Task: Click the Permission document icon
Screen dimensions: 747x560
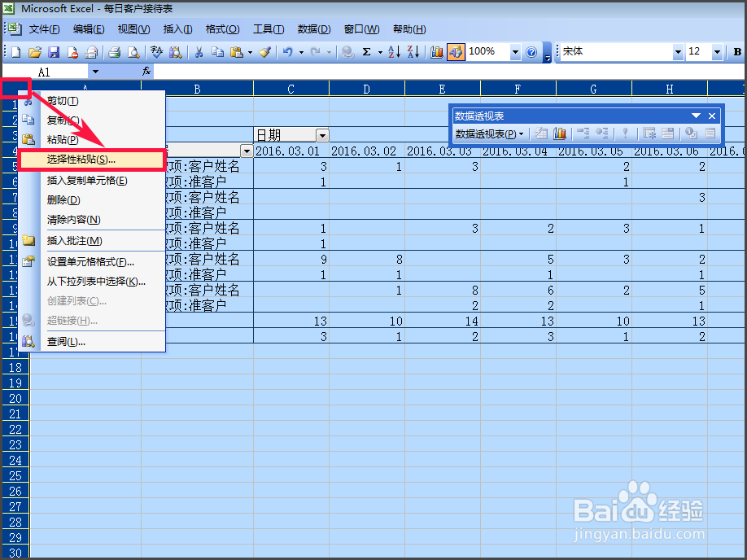Action: click(x=72, y=52)
